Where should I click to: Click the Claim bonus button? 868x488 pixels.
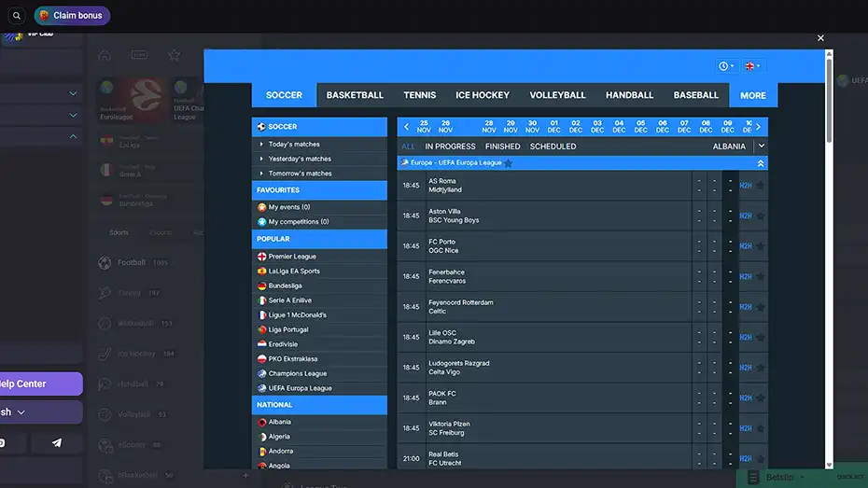(72, 16)
